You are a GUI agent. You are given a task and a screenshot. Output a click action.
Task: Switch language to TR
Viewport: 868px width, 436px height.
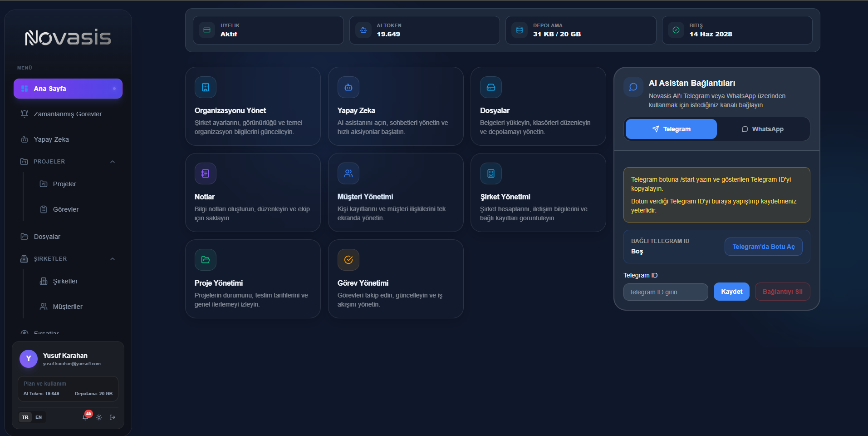coord(25,417)
